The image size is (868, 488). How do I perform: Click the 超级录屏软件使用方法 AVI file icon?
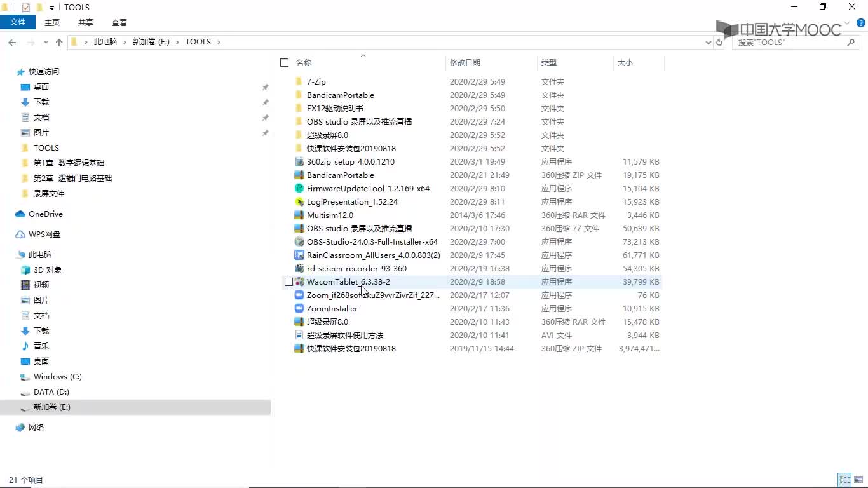pyautogui.click(x=299, y=335)
